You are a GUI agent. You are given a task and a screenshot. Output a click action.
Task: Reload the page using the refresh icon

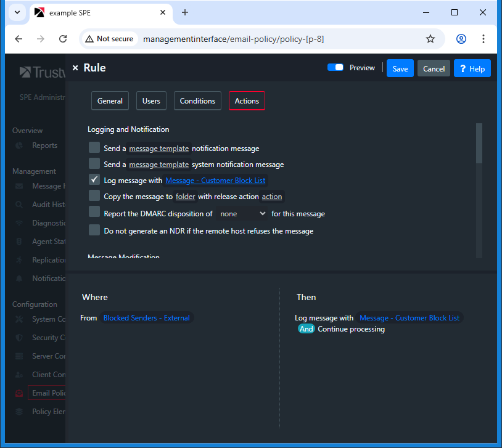click(63, 39)
